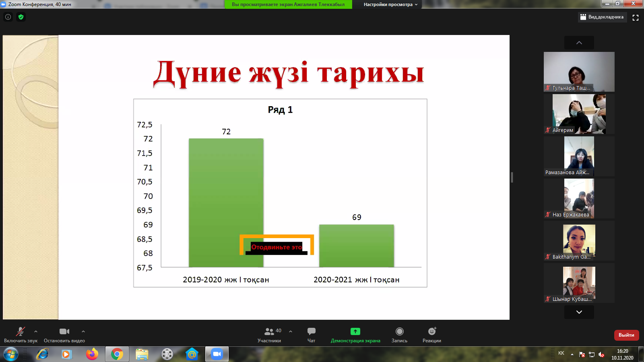
Task: Leave the meeting with Выйти
Action: pos(626,335)
